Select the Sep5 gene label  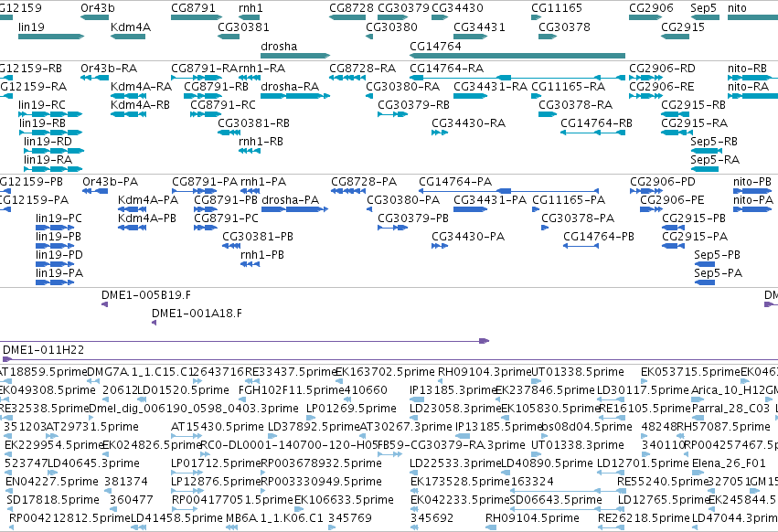(x=704, y=8)
